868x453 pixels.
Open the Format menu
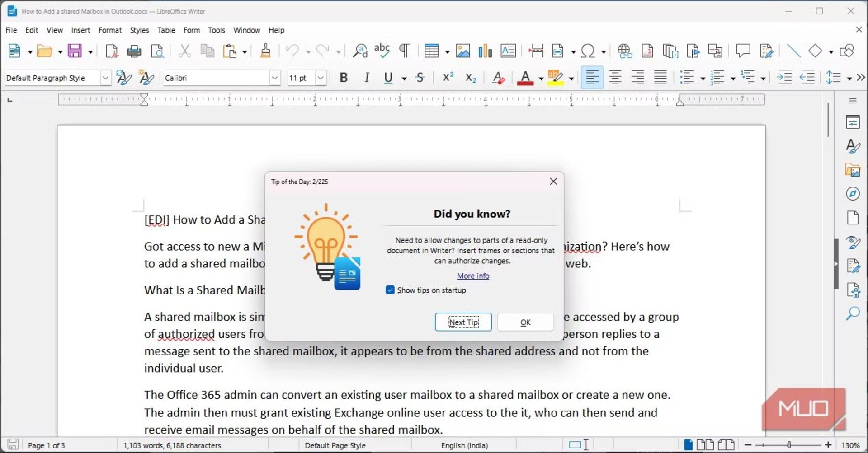(x=110, y=30)
